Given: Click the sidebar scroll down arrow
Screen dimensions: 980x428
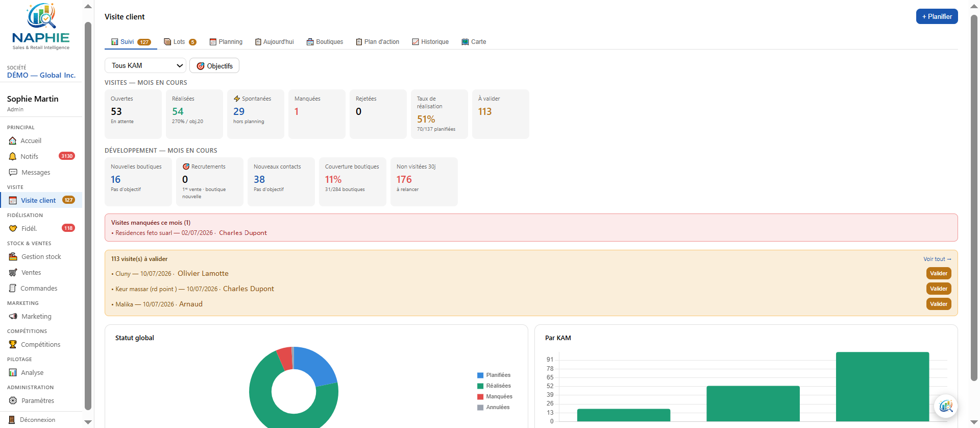Looking at the screenshot, I should 88,422.
